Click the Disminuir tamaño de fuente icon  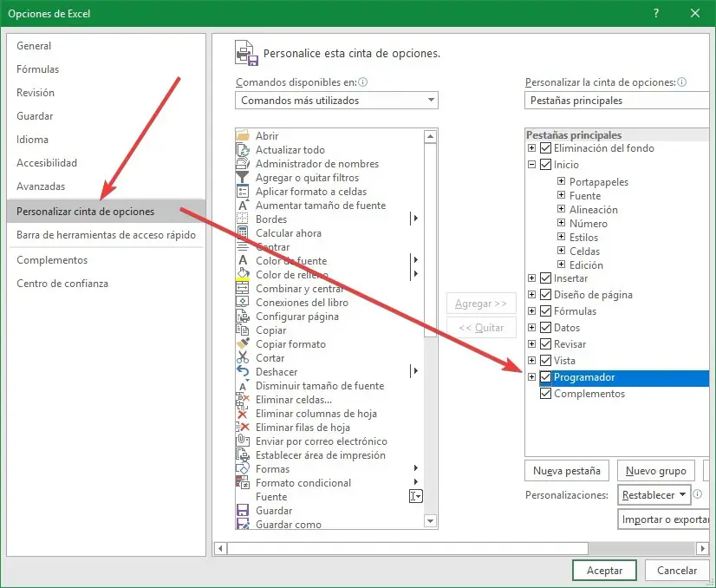point(243,386)
